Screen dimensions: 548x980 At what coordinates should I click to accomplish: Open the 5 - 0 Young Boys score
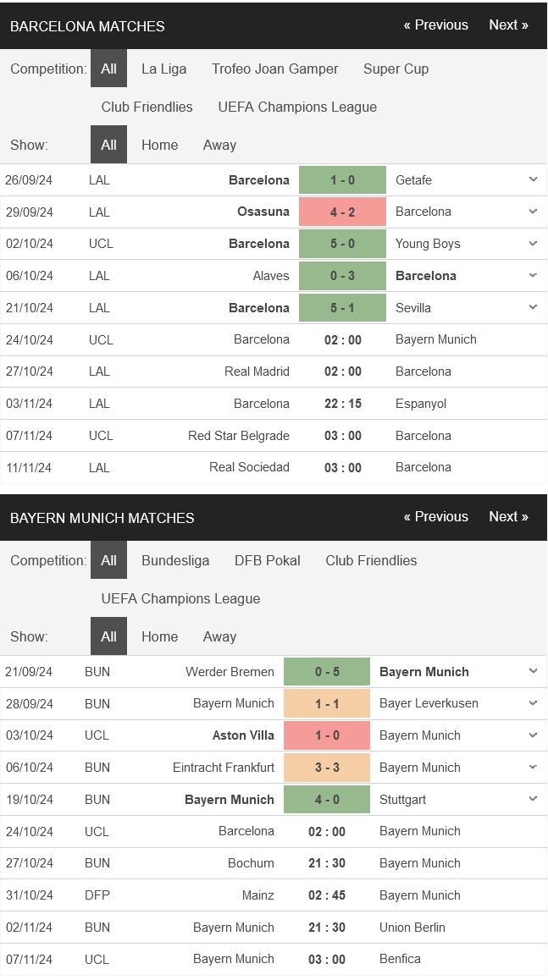pyautogui.click(x=343, y=244)
